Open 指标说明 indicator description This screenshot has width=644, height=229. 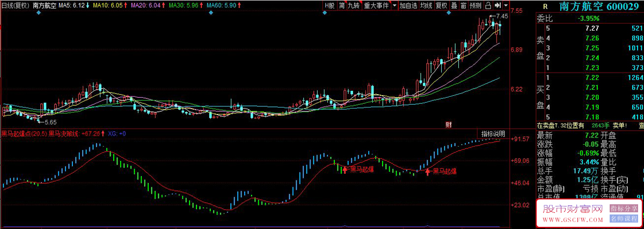493,133
